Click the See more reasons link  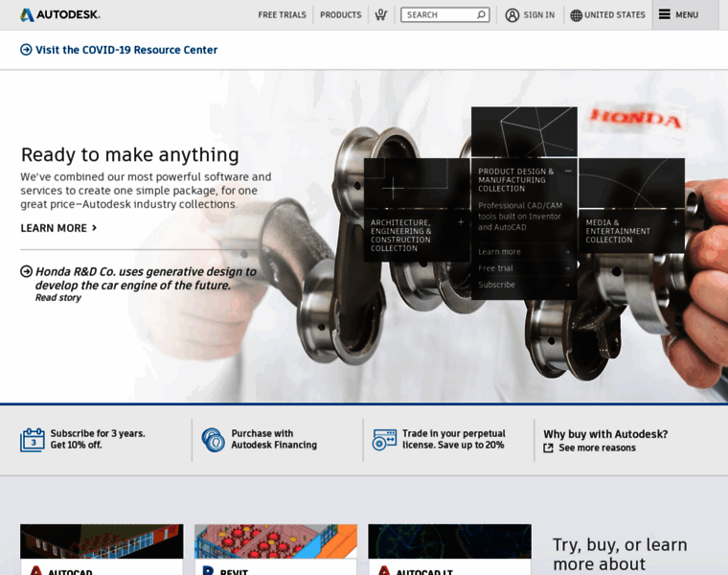597,448
